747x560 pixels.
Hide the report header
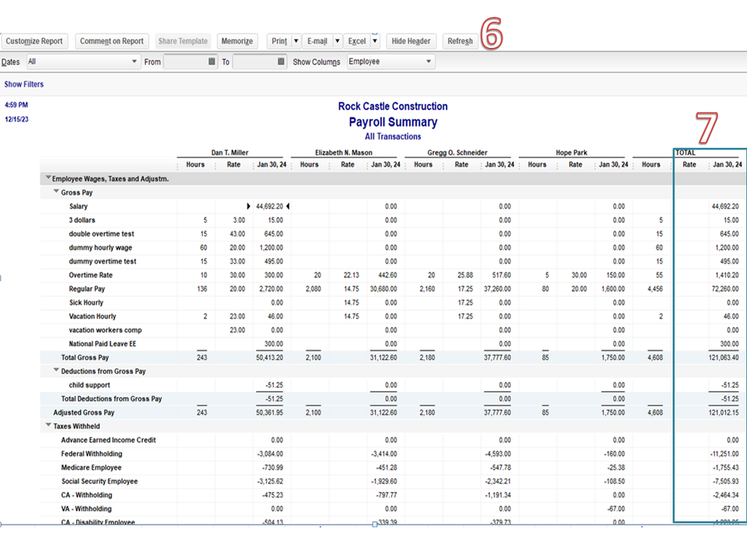tap(411, 41)
